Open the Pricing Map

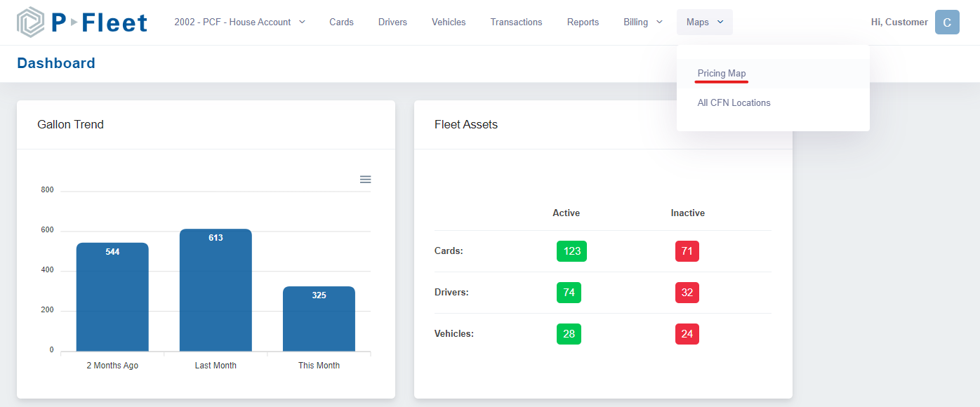[722, 73]
